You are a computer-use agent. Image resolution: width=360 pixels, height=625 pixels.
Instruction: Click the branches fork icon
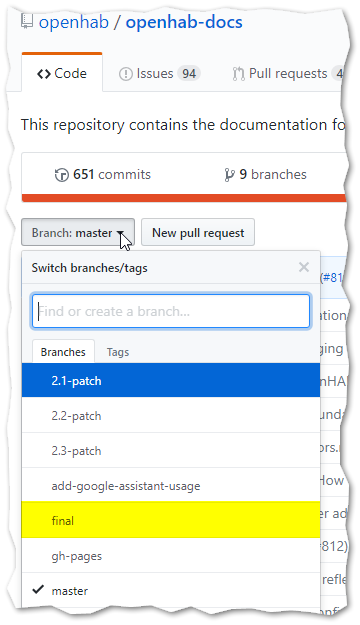[229, 175]
